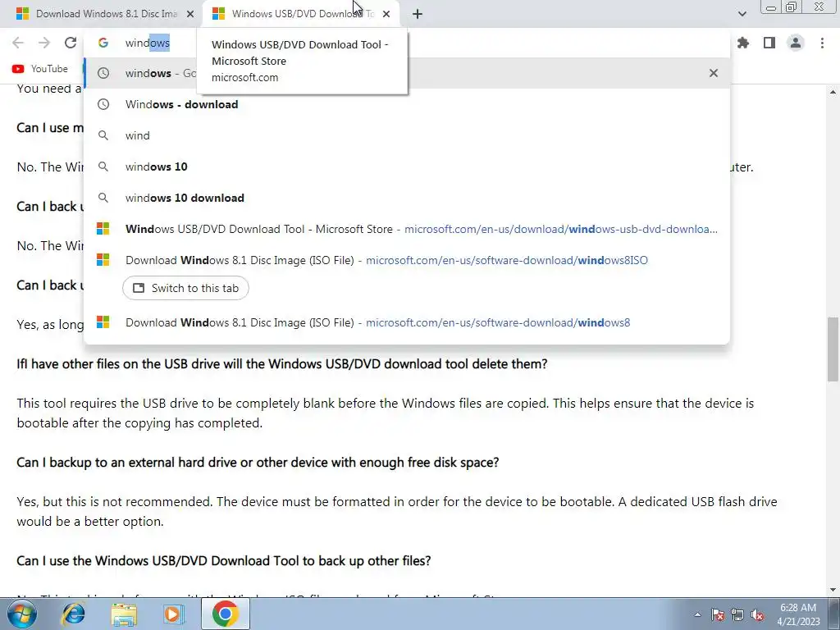Screen dimensions: 840x630
Task: Click the Google icon in the address bar
Action: coord(103,43)
